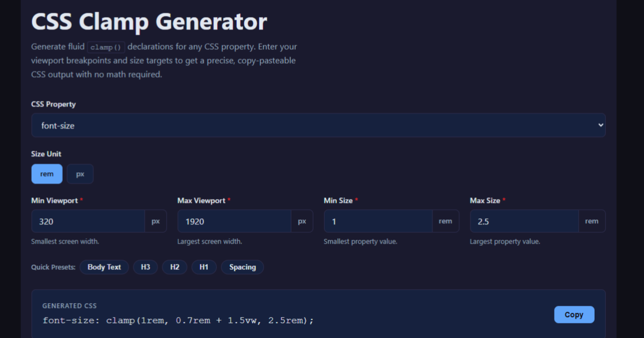Click the rem suffix of Min Size

(x=445, y=221)
